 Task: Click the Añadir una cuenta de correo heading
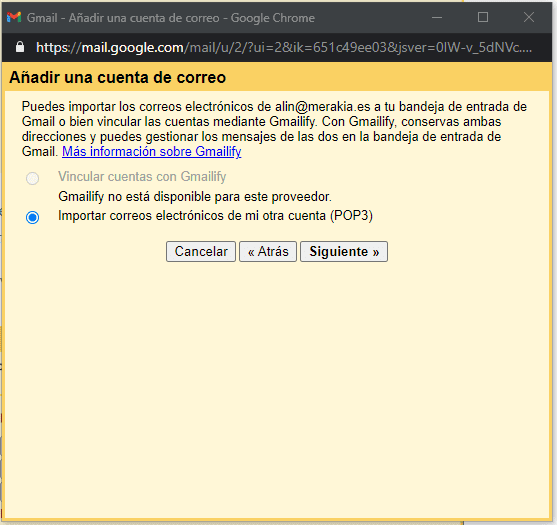pyautogui.click(x=118, y=77)
